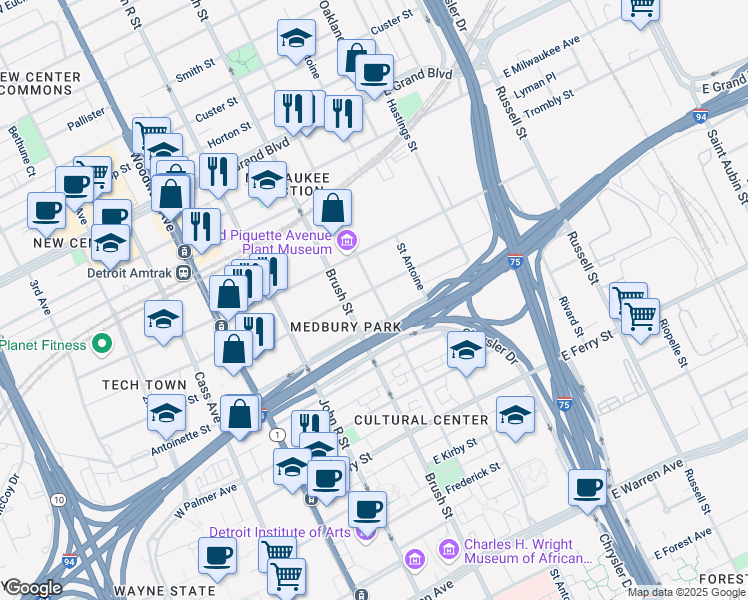
Task: Click the MEDBURY PARK neighborhood label
Action: coord(346,327)
